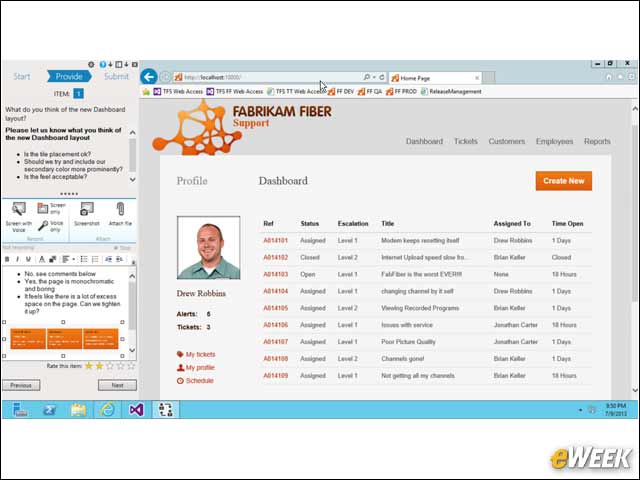This screenshot has width=640, height=480.
Task: Click the Create New button
Action: click(564, 181)
